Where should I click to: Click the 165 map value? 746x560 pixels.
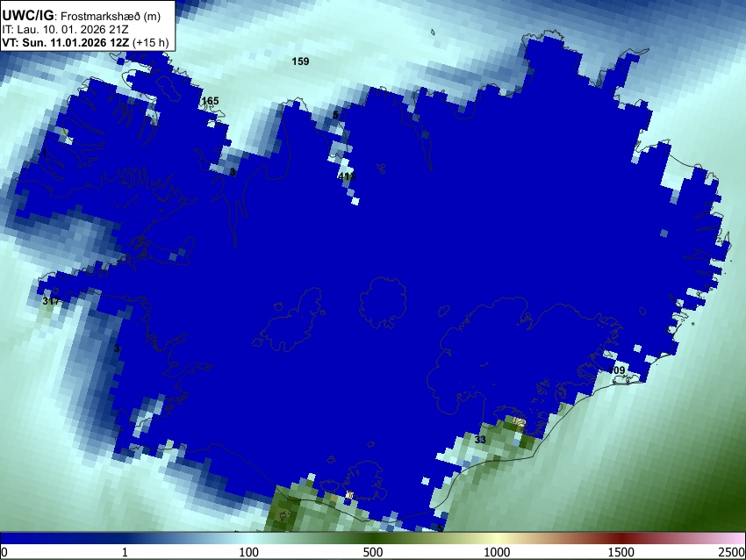(211, 101)
